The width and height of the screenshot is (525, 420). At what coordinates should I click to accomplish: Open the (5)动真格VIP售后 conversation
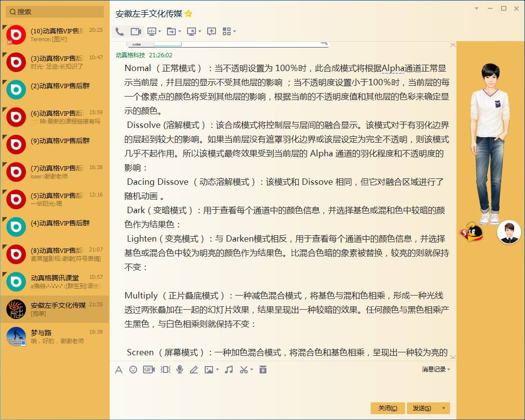coord(55,199)
